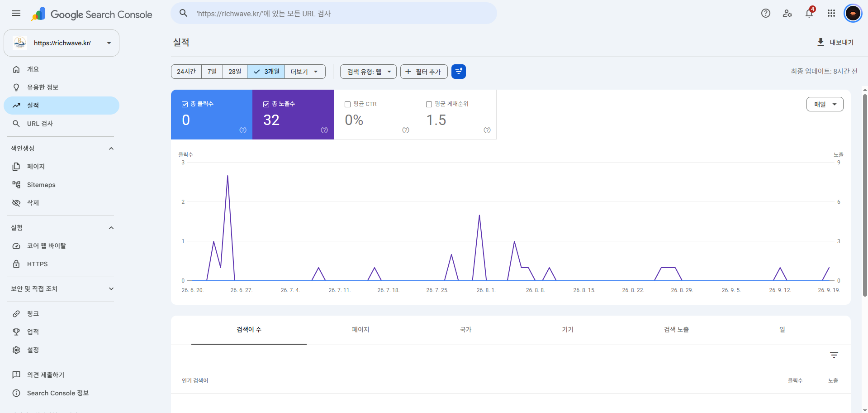
Task: Show help for average CTR metric
Action: coord(406,130)
